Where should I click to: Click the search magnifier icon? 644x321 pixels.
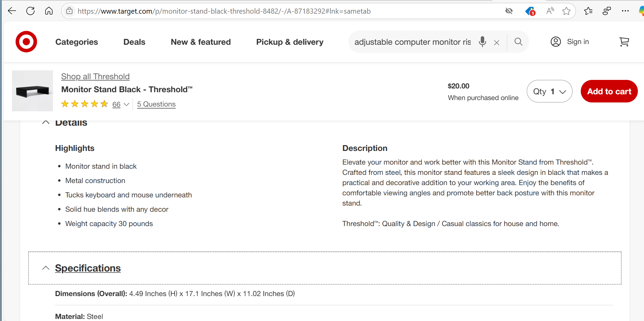pyautogui.click(x=518, y=42)
